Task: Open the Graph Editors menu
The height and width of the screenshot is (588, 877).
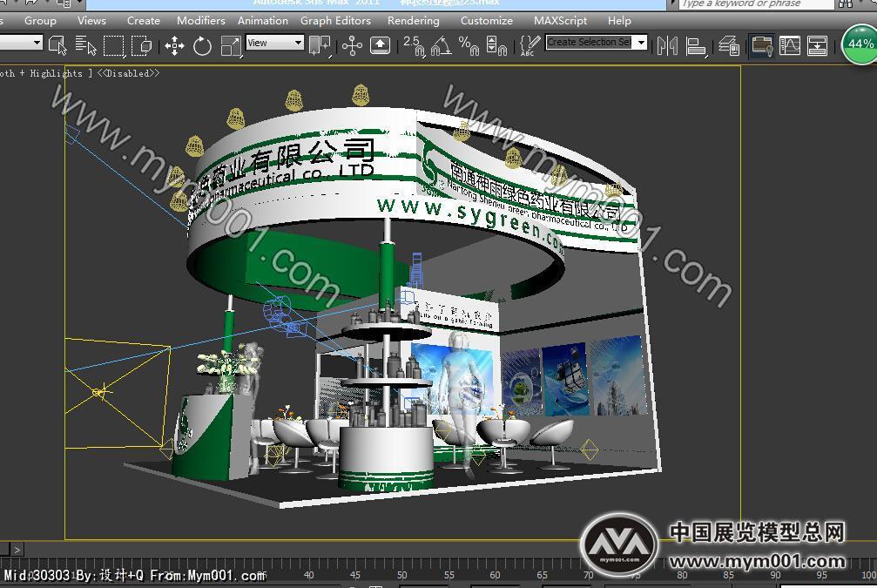Action: pyautogui.click(x=335, y=21)
